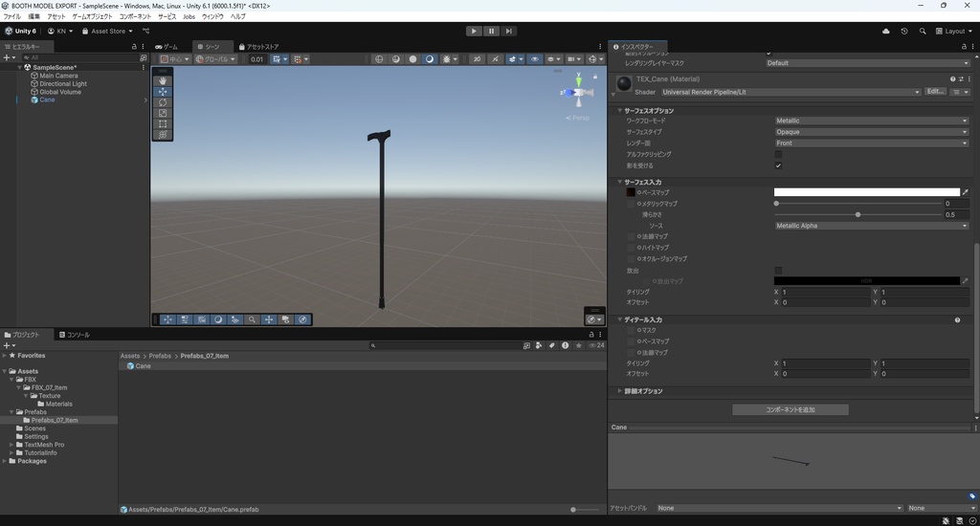
Task: Toggle アルファクリッピング checkbox
Action: (x=778, y=154)
